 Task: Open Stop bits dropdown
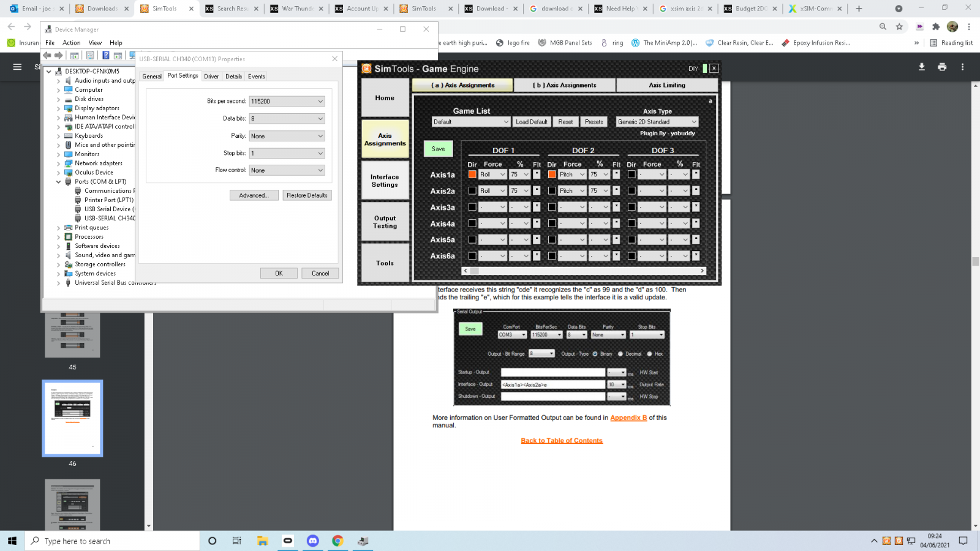tap(287, 153)
